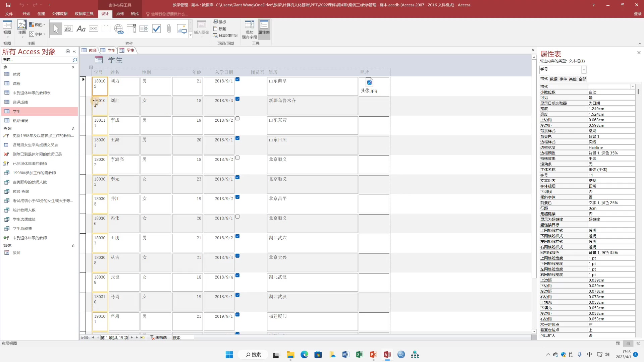Switch to the 创建 ribbon tab
644x362 pixels.
[x=41, y=14]
